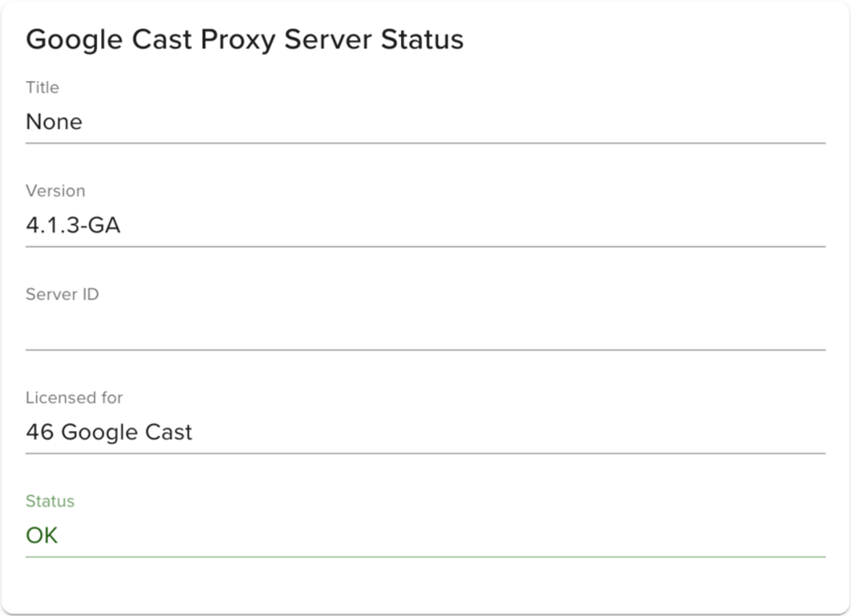Select the 'None' title value

pyautogui.click(x=54, y=122)
